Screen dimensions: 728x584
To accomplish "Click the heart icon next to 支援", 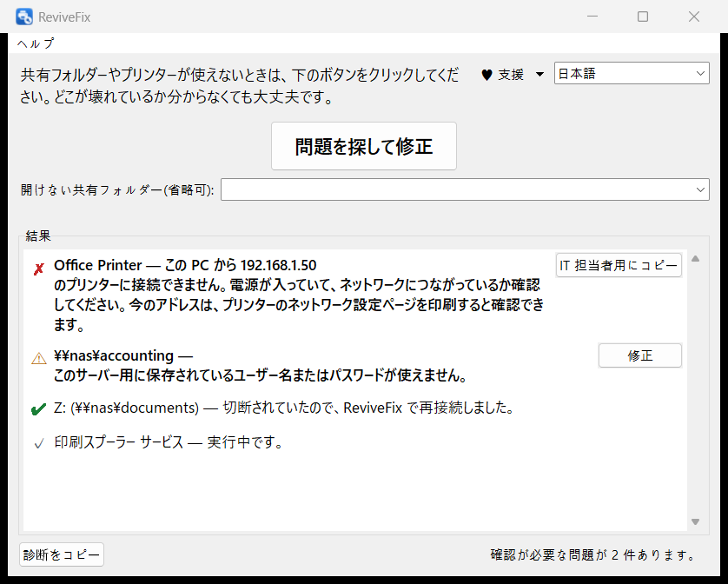I will 486,75.
